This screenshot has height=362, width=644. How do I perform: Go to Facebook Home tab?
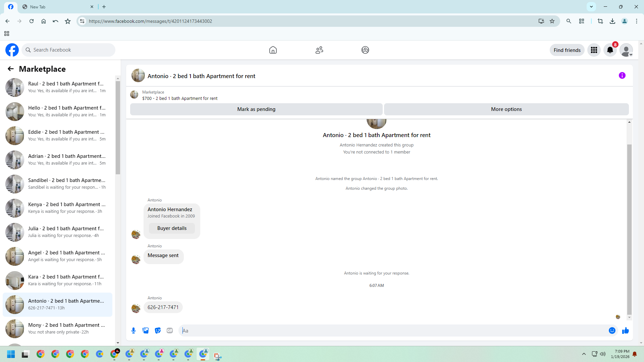point(273,50)
